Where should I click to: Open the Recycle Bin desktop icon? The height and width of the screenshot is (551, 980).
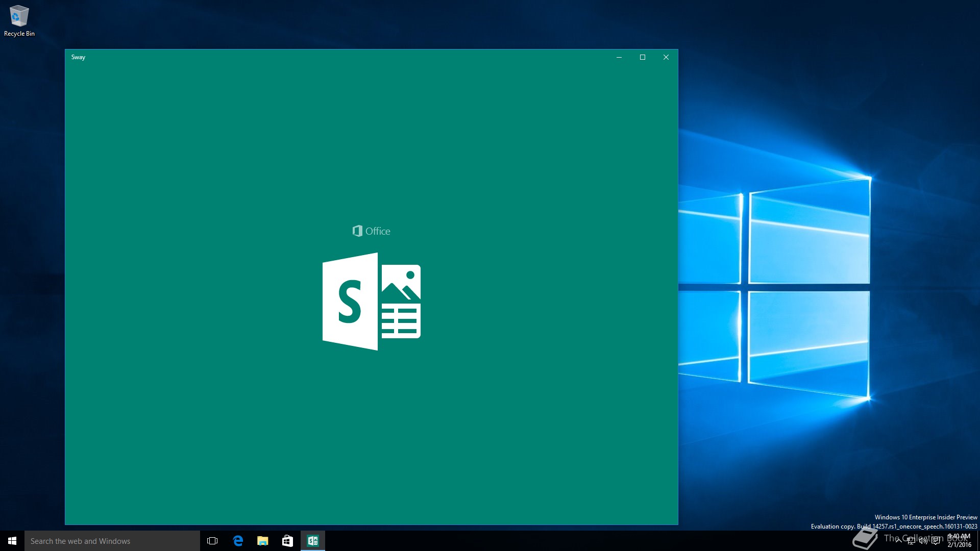click(x=19, y=21)
